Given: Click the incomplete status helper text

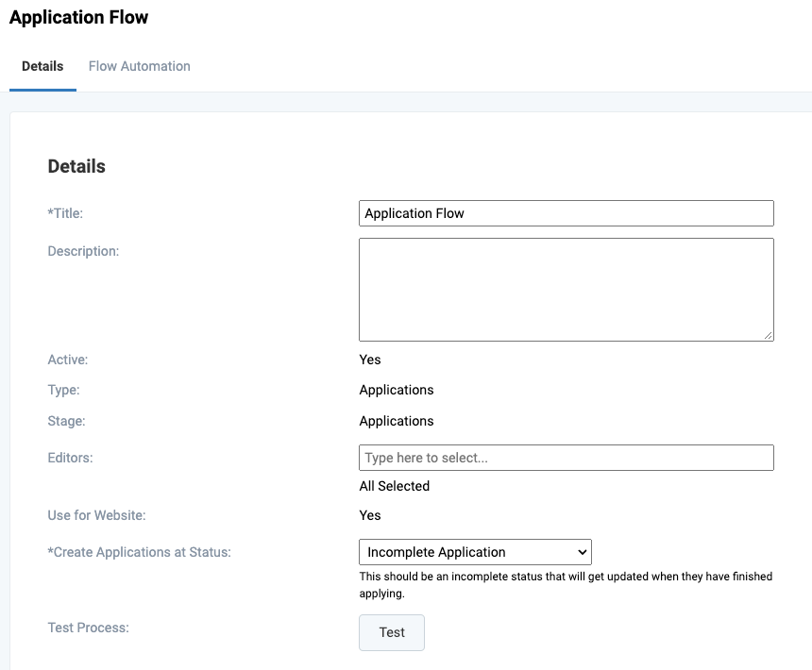Looking at the screenshot, I should (565, 583).
